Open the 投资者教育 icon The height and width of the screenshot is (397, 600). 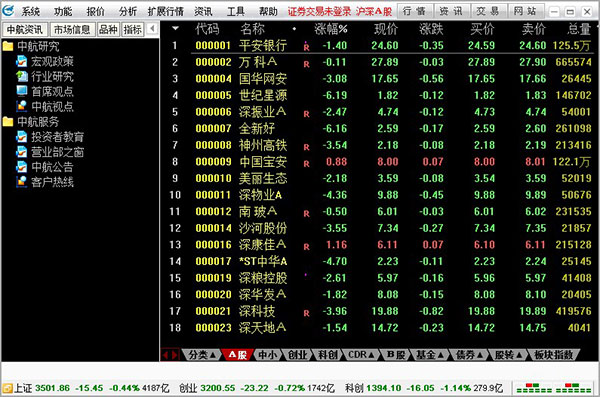[x=21, y=137]
